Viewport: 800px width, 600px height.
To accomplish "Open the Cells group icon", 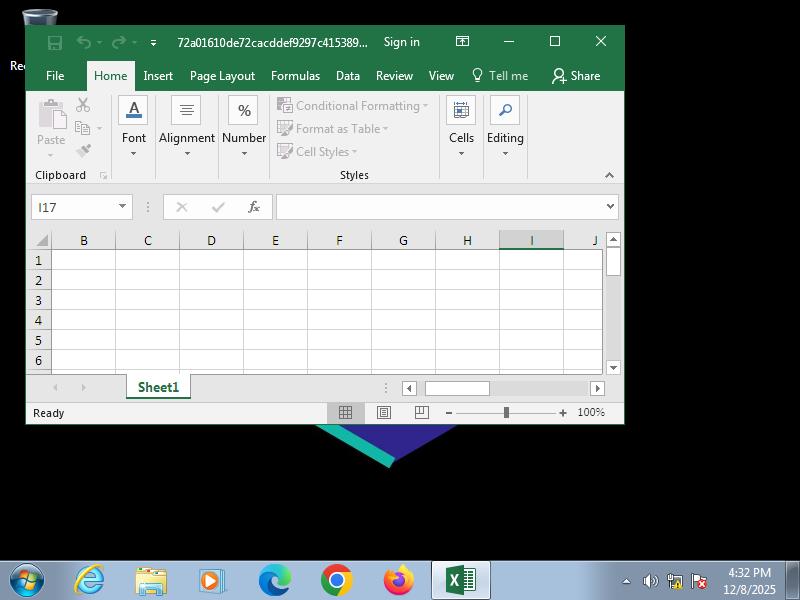I will (461, 110).
